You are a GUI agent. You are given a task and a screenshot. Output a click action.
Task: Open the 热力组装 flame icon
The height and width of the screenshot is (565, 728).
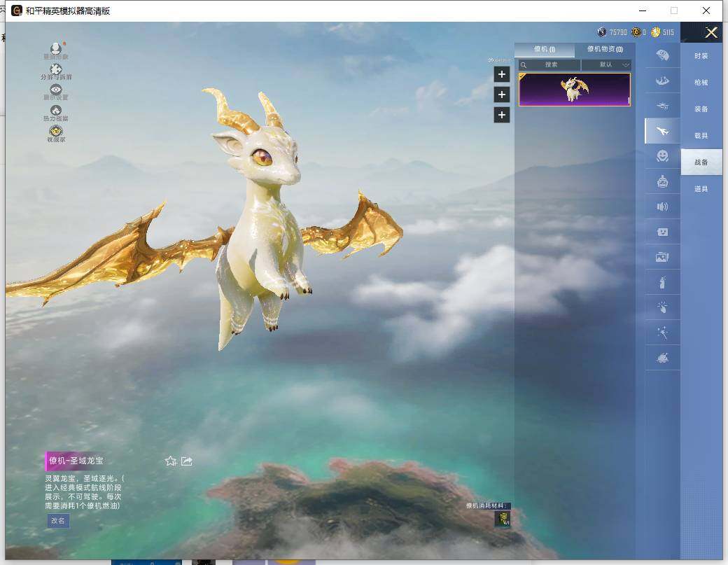pos(56,111)
